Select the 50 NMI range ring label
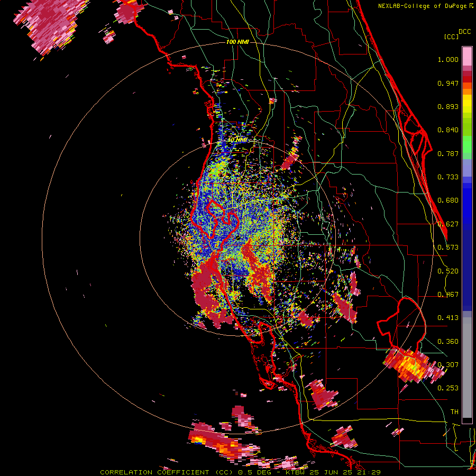 click(237, 140)
